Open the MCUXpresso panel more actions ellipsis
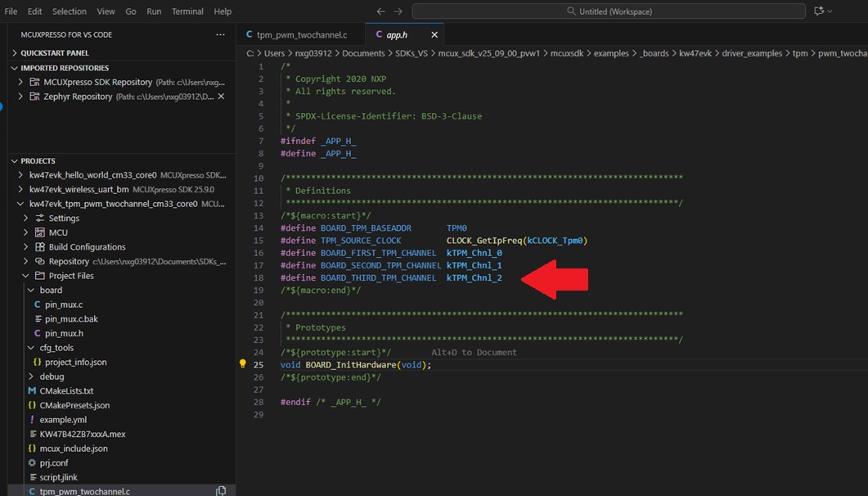This screenshot has height=496, width=868. (220, 35)
